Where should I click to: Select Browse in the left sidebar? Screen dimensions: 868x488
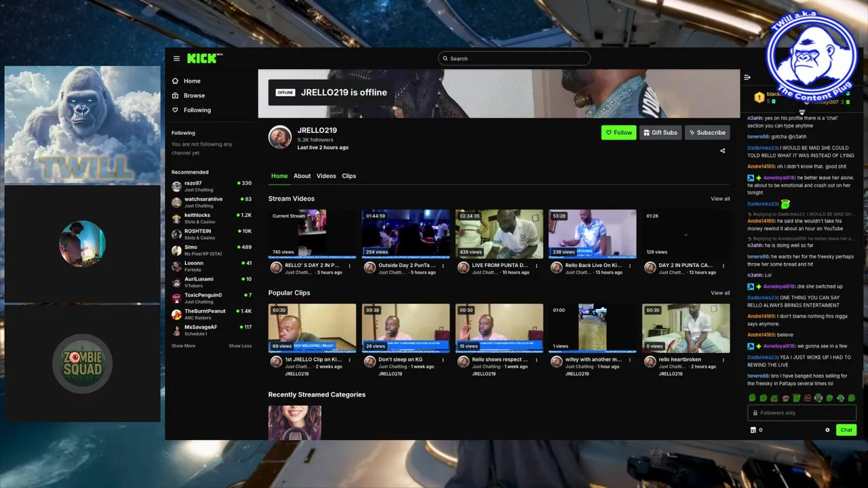194,96
